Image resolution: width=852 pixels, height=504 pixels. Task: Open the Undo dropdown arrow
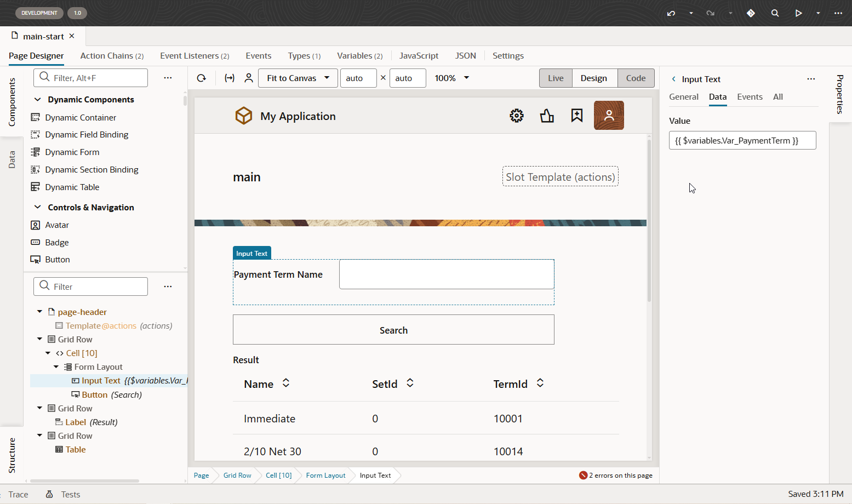click(691, 13)
